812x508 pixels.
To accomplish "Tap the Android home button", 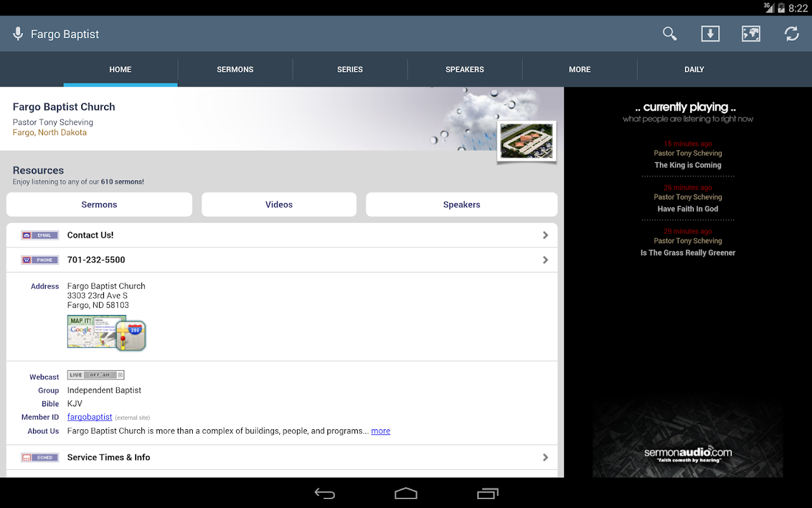I will click(x=406, y=493).
